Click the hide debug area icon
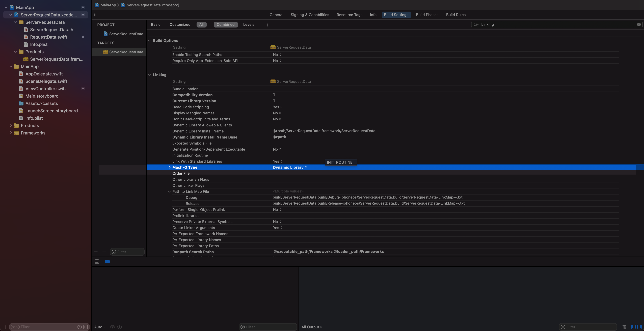Image resolution: width=644 pixels, height=331 pixels. point(97,262)
